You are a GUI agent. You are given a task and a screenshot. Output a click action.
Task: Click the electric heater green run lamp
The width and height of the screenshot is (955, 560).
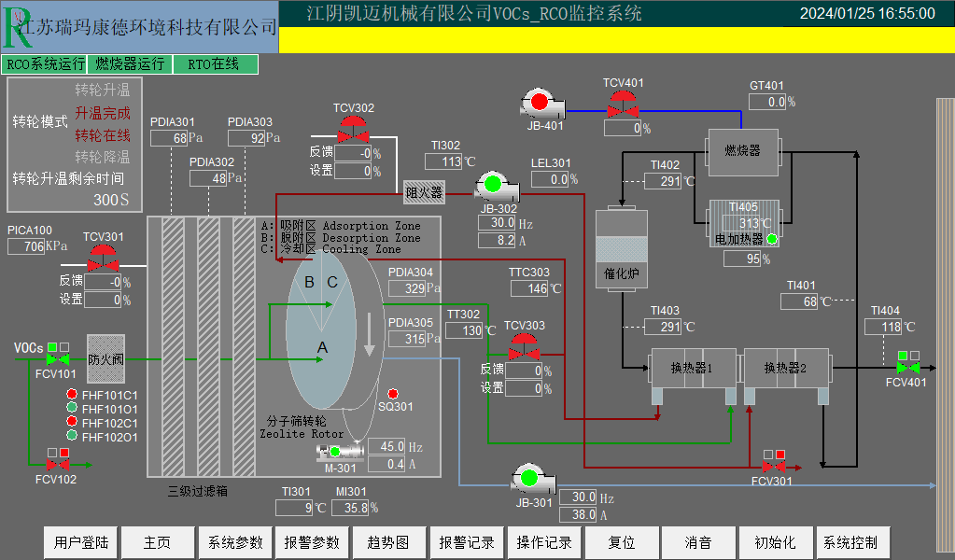[772, 239]
